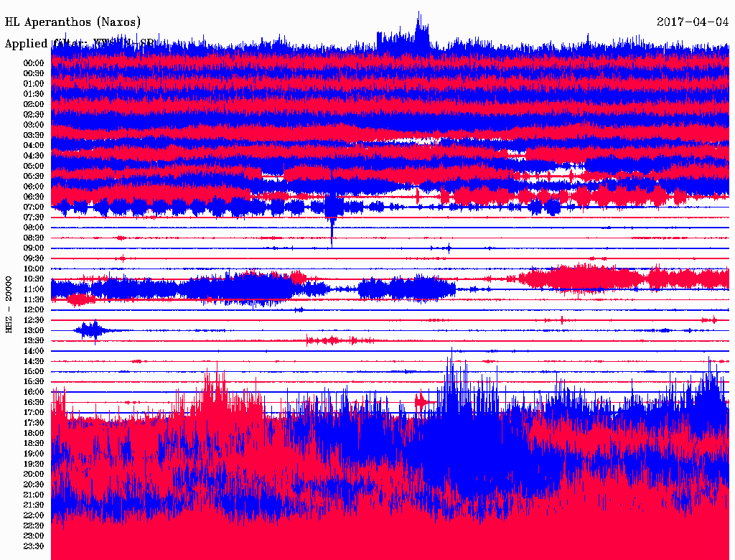Select the 11:00 time label
The width and height of the screenshot is (735, 560).
click(x=34, y=289)
